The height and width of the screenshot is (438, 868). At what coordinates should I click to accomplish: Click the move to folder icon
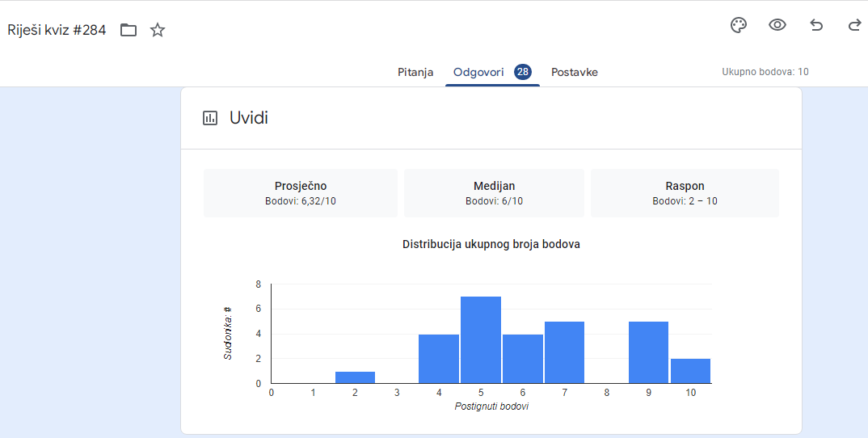[129, 31]
